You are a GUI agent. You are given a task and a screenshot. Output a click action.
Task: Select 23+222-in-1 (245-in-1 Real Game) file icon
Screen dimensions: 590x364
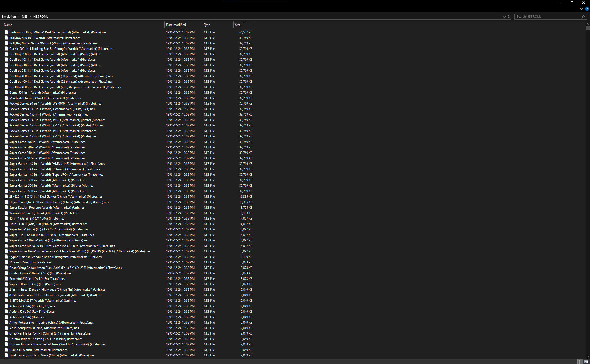pos(6,197)
